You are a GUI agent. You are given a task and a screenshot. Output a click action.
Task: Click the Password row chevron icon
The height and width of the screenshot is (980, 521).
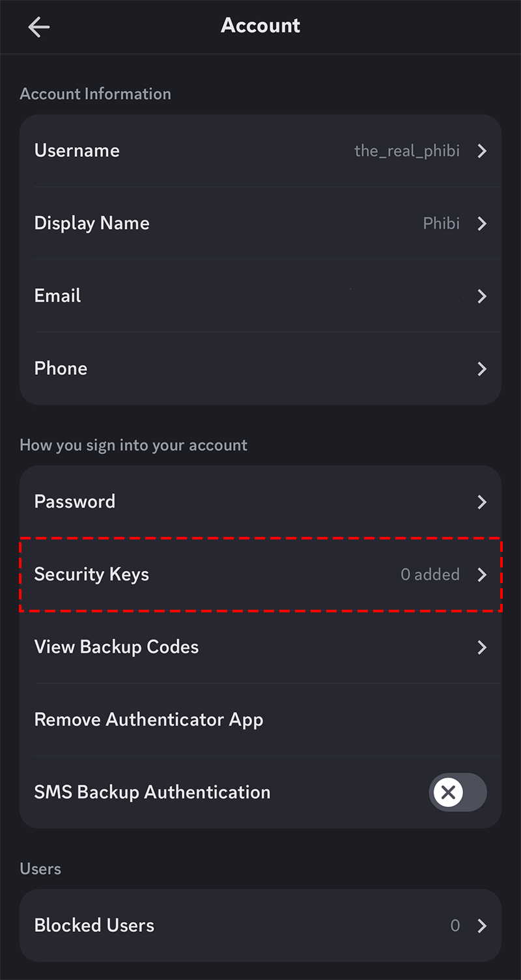click(482, 502)
